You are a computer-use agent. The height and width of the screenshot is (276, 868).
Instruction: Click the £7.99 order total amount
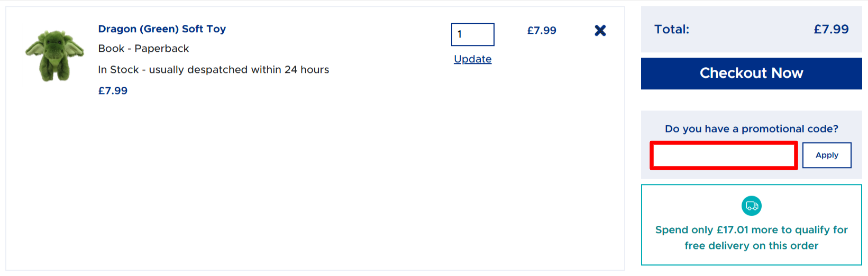coord(830,30)
